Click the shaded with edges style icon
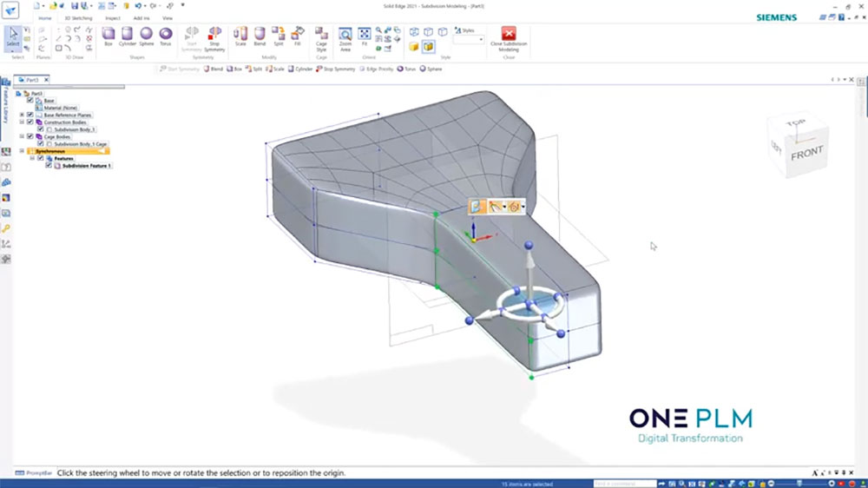The height and width of the screenshot is (488, 868). point(429,47)
